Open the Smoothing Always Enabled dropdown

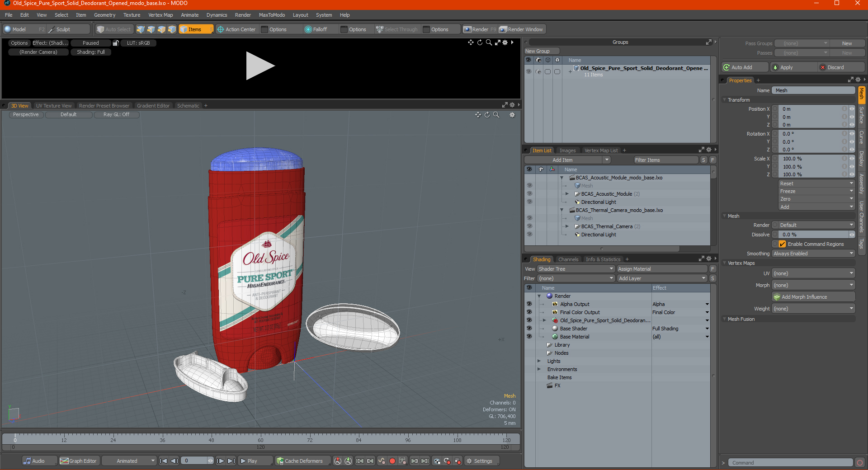point(813,254)
